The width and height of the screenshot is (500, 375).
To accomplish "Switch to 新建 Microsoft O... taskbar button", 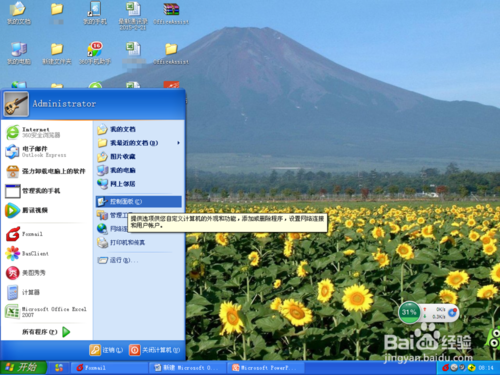I will (187, 368).
